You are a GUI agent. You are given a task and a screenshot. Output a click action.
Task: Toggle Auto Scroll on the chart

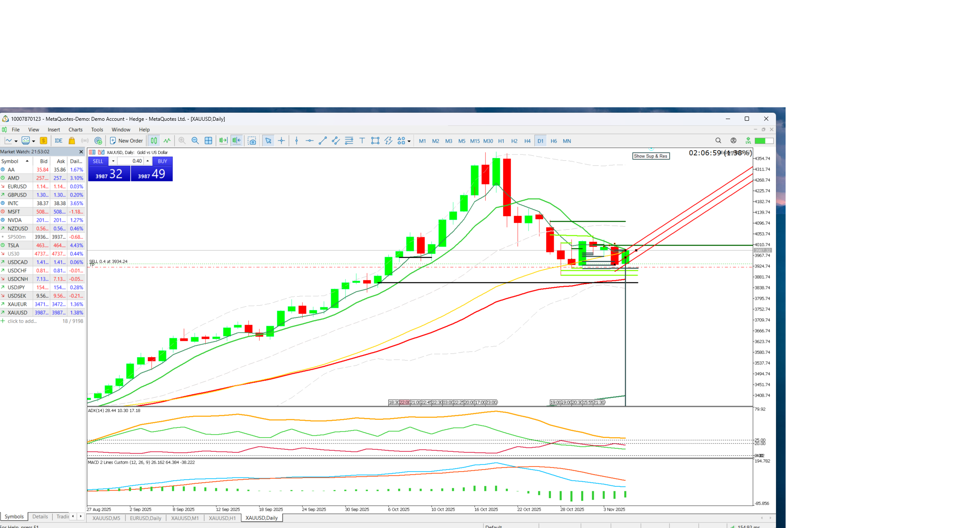(x=223, y=141)
